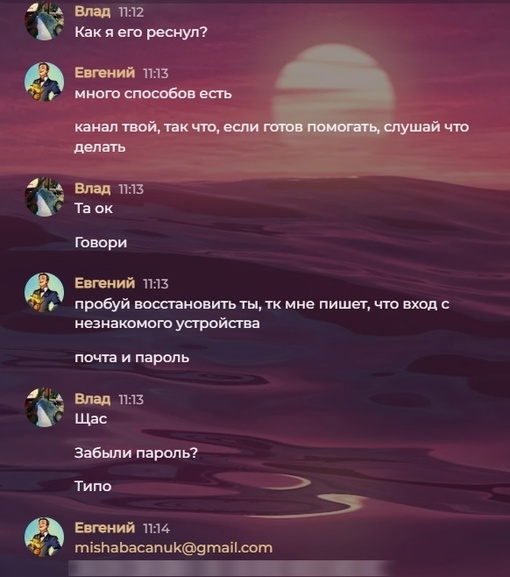The width and height of the screenshot is (510, 577).
Task: Select the message 'канал твой, так что'
Action: click(x=272, y=137)
